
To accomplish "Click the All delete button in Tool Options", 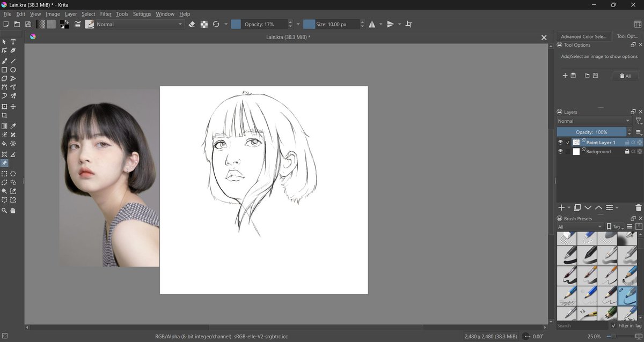I will (x=625, y=76).
